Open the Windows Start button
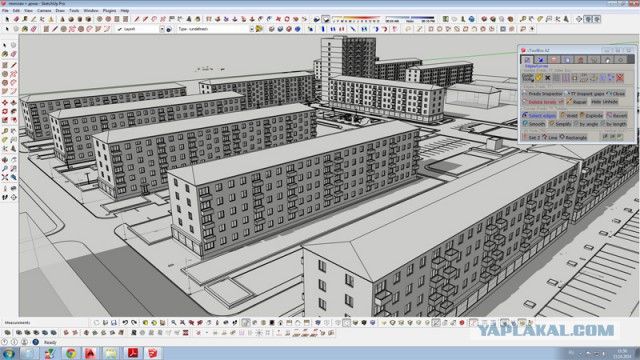 click(8, 353)
